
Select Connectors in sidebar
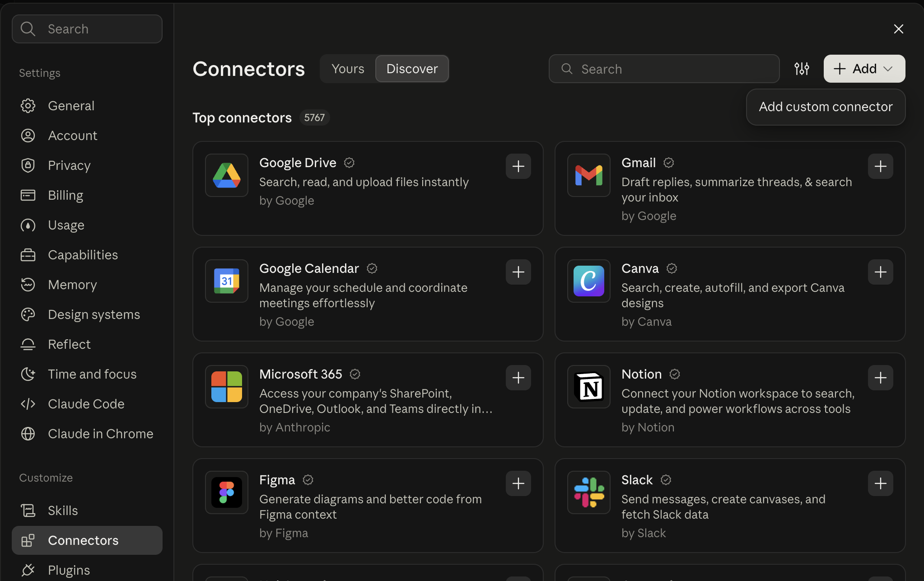point(87,540)
